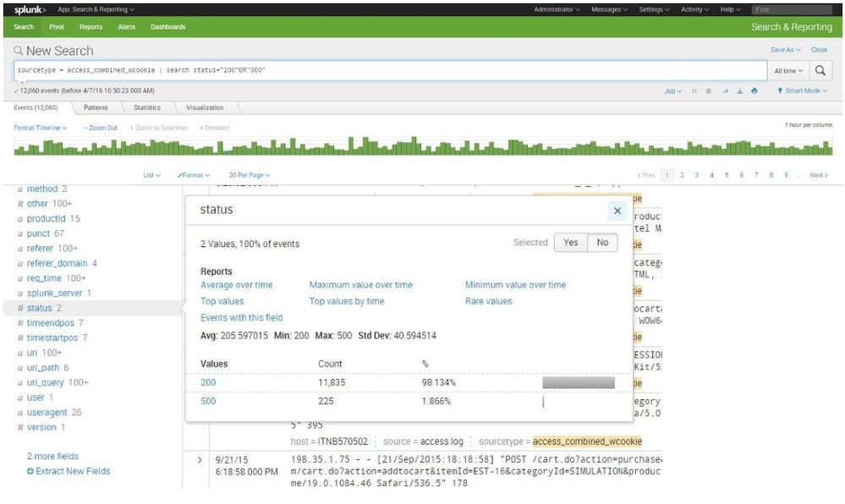The height and width of the screenshot is (504, 845).
Task: Go to the Search nav item
Action: [24, 27]
